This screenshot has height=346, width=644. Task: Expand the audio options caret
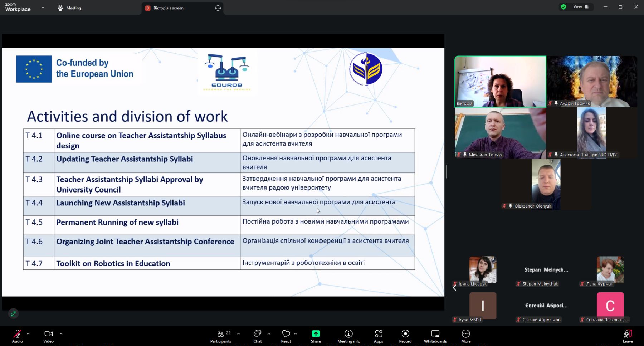pos(28,333)
